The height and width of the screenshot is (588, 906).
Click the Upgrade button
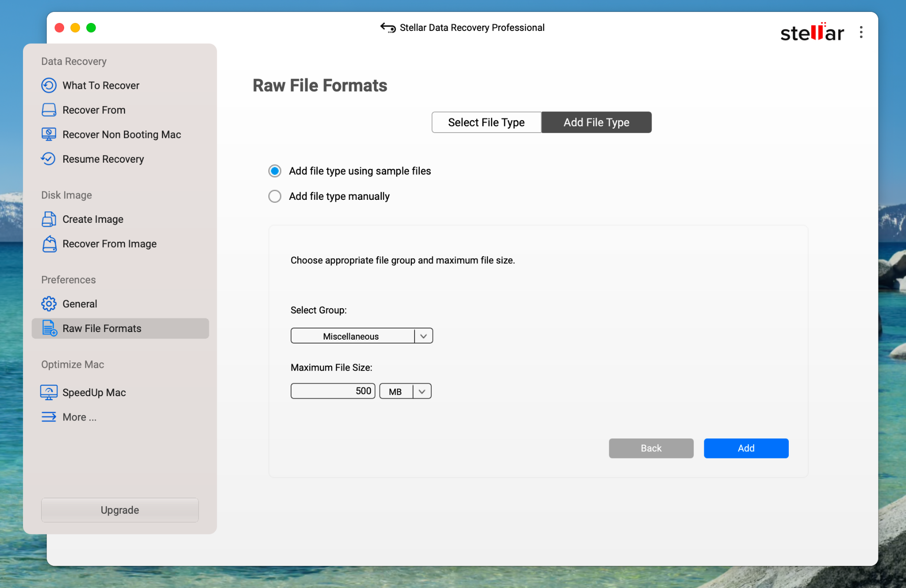click(x=119, y=510)
